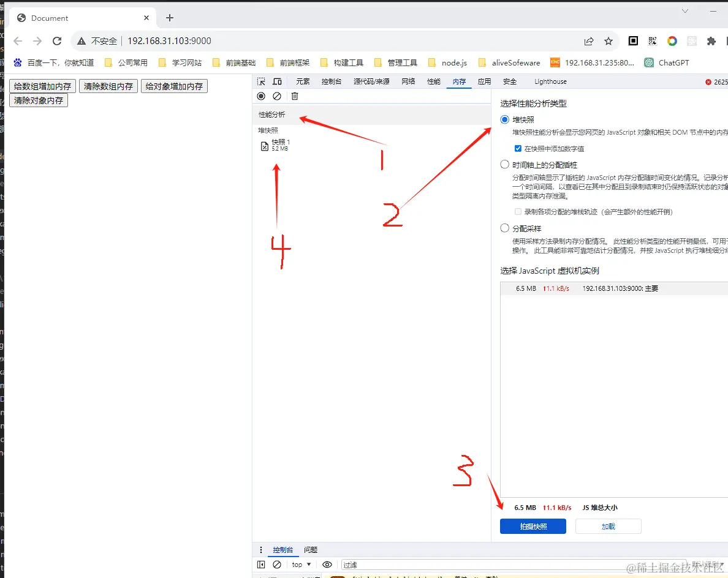Click the 清除数组内存 button
The image size is (728, 578).
click(108, 86)
